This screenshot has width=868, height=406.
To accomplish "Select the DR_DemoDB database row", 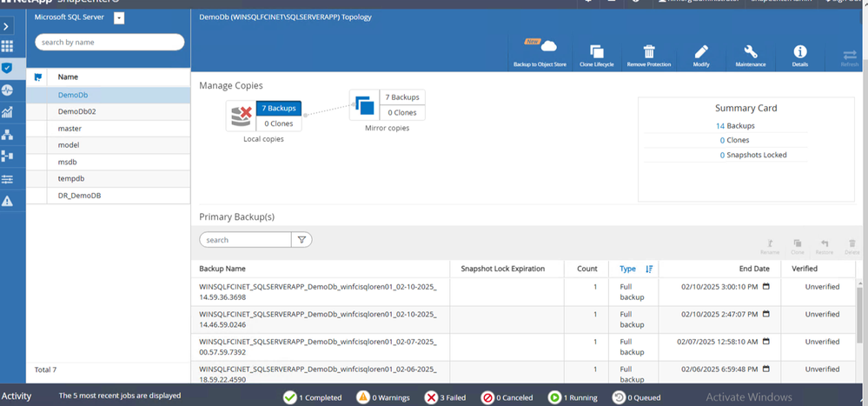I will [79, 196].
